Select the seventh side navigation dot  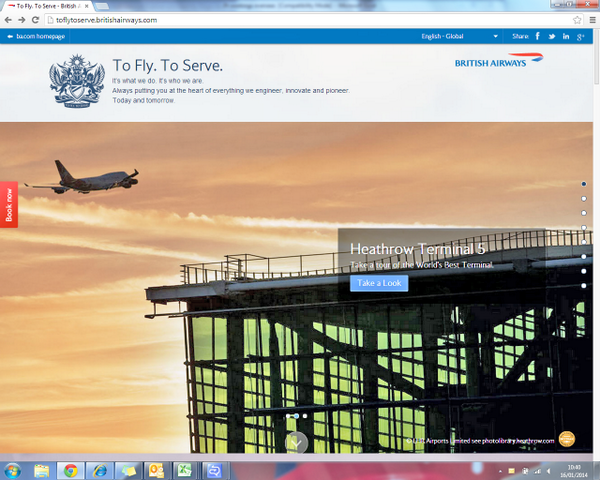click(584, 271)
